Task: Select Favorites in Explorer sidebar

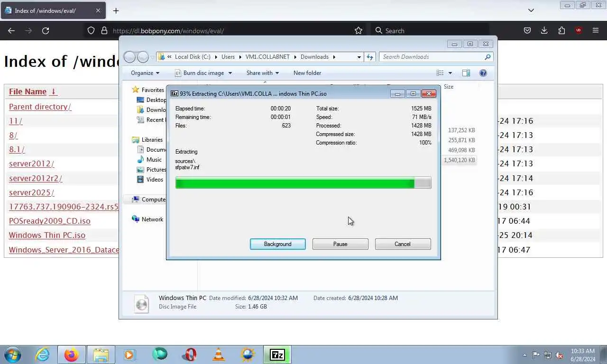Action: click(153, 90)
